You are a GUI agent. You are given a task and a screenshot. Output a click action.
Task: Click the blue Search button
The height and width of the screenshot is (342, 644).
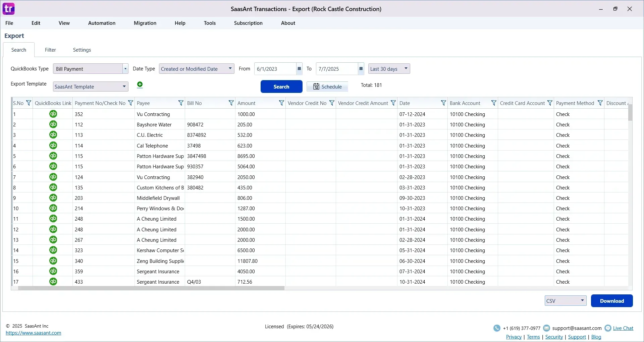[281, 87]
